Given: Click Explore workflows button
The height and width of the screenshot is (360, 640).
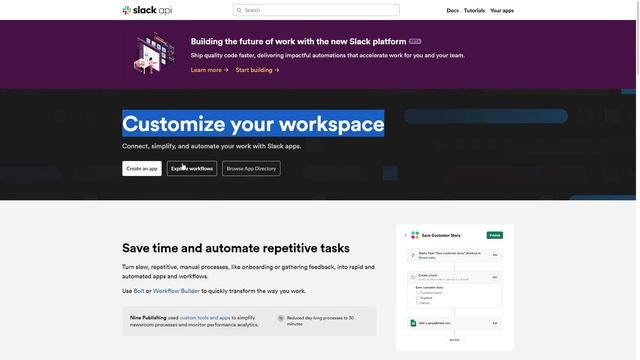Looking at the screenshot, I should (x=192, y=169).
